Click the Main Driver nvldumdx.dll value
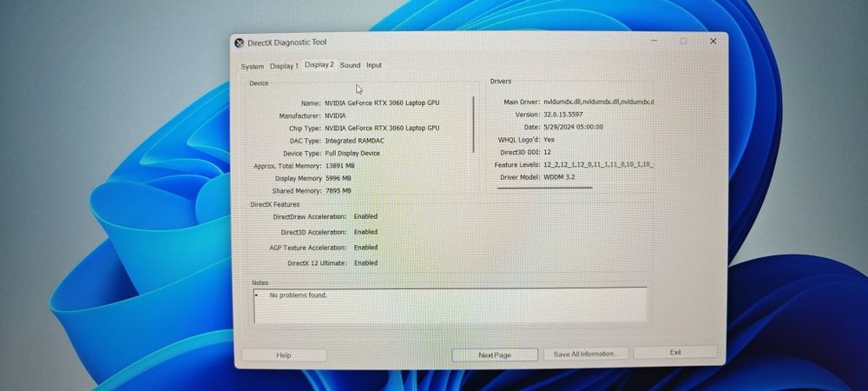Screen dimensions: 868x391 pyautogui.click(x=598, y=102)
